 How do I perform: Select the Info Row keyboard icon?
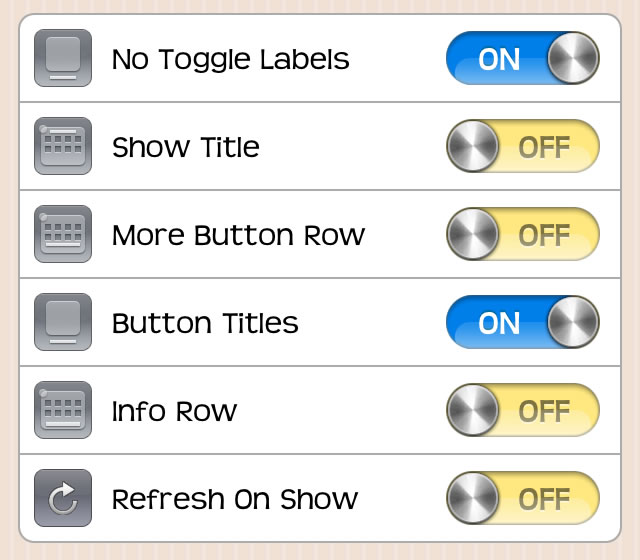(63, 410)
